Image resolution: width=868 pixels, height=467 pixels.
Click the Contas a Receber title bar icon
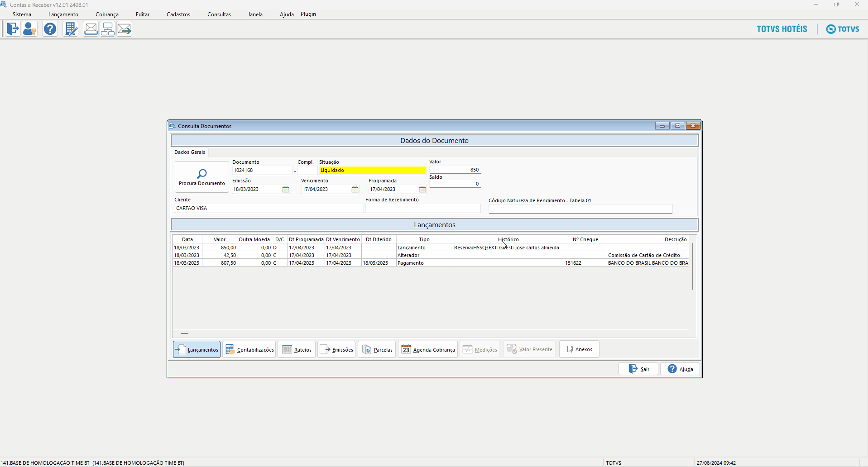click(4, 5)
